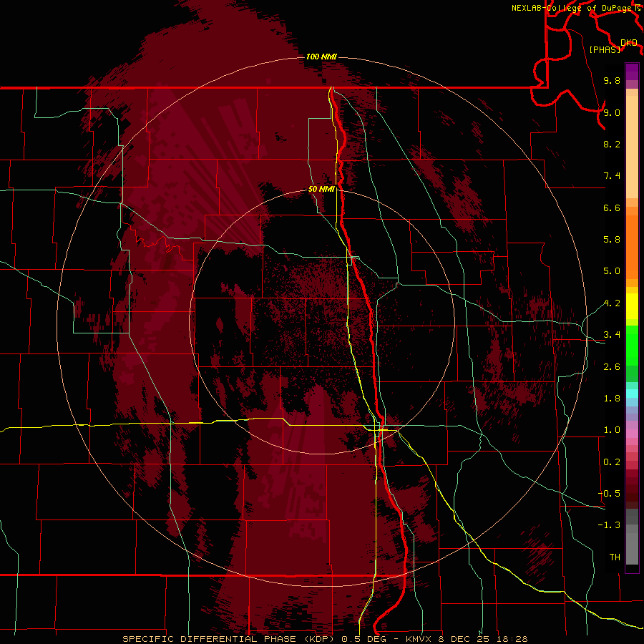Click the -1.3 value on the color scale
The image size is (644, 644).
(609, 525)
